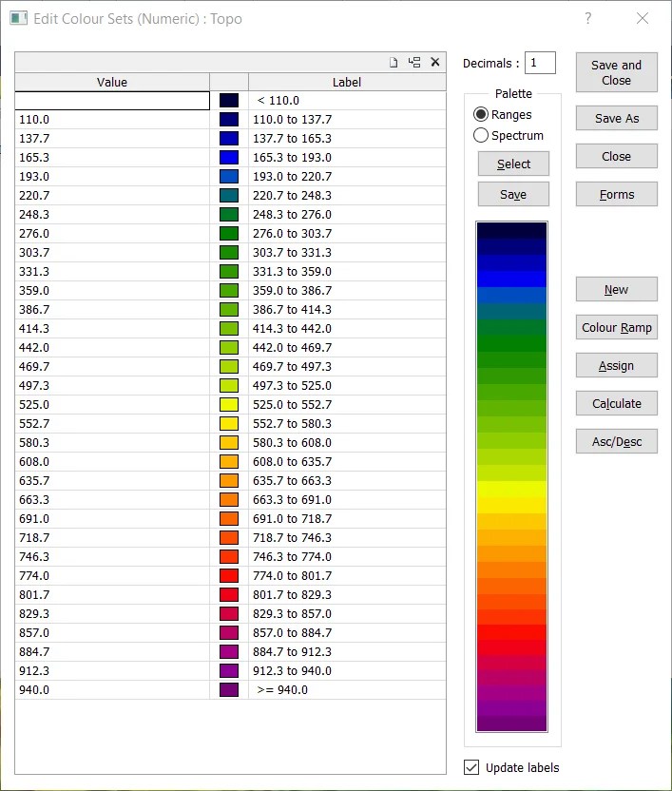This screenshot has width=672, height=791.
Task: Click label '359.0 to 386.7'
Action: click(x=292, y=291)
